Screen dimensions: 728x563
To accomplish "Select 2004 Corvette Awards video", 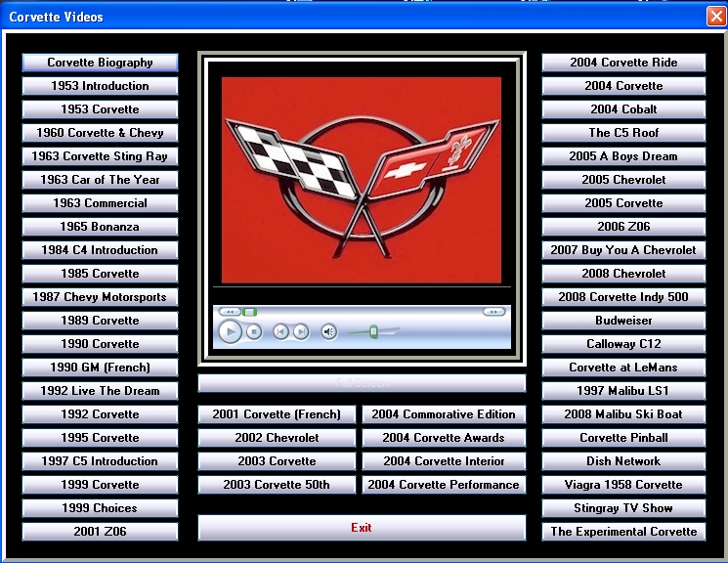I will [444, 438].
